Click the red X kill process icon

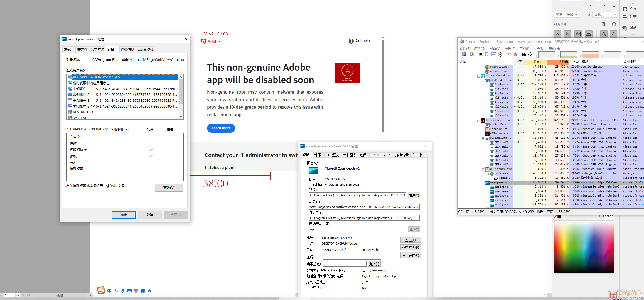(x=515, y=54)
